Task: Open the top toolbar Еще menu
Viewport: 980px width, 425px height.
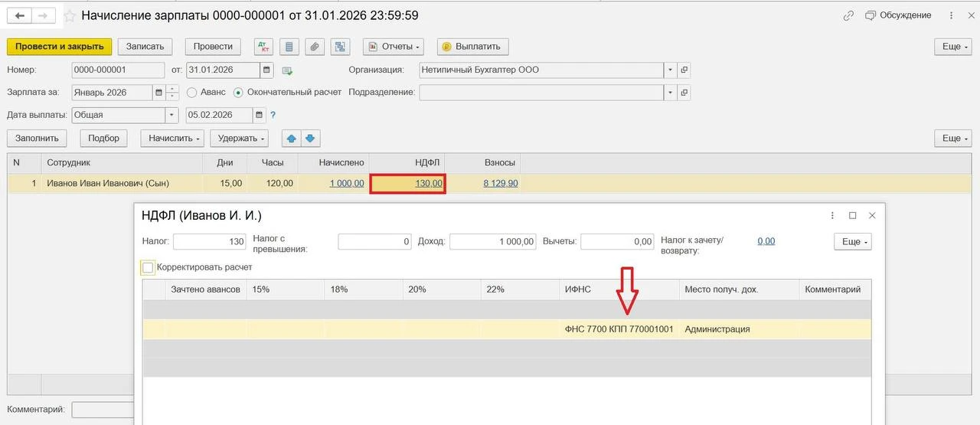Action: tap(952, 47)
